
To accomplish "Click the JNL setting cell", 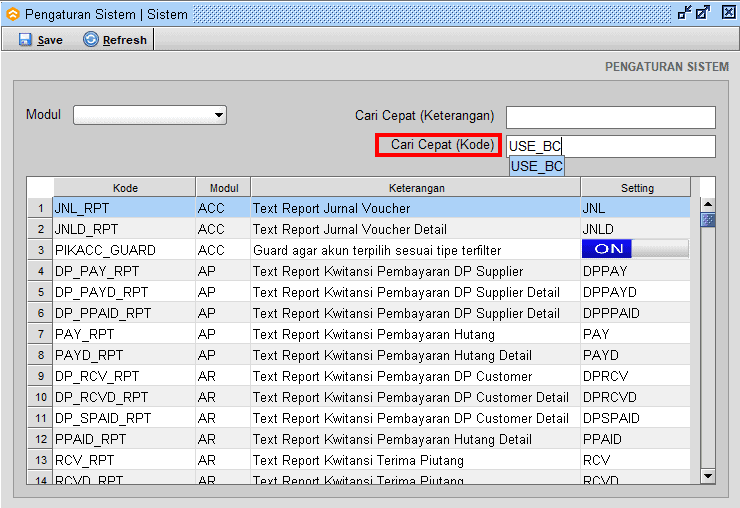I will pos(635,208).
